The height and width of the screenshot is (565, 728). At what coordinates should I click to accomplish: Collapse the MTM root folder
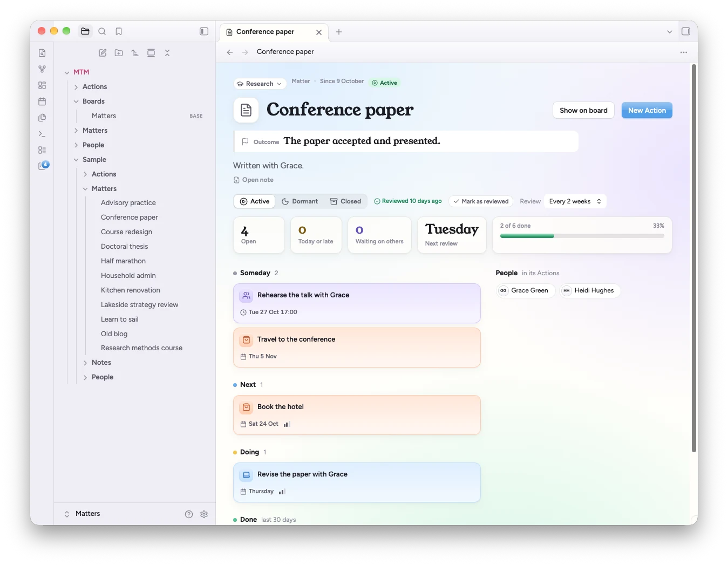[67, 72]
